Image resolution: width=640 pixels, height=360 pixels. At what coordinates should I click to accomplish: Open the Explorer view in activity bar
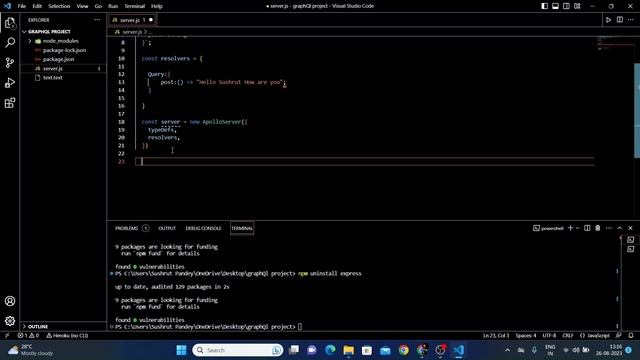(x=10, y=23)
